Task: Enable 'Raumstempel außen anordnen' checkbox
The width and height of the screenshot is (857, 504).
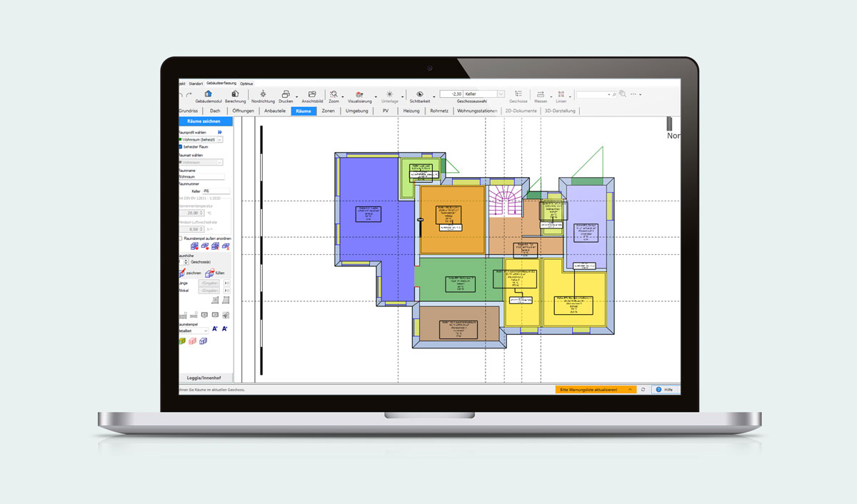Action: [x=181, y=238]
